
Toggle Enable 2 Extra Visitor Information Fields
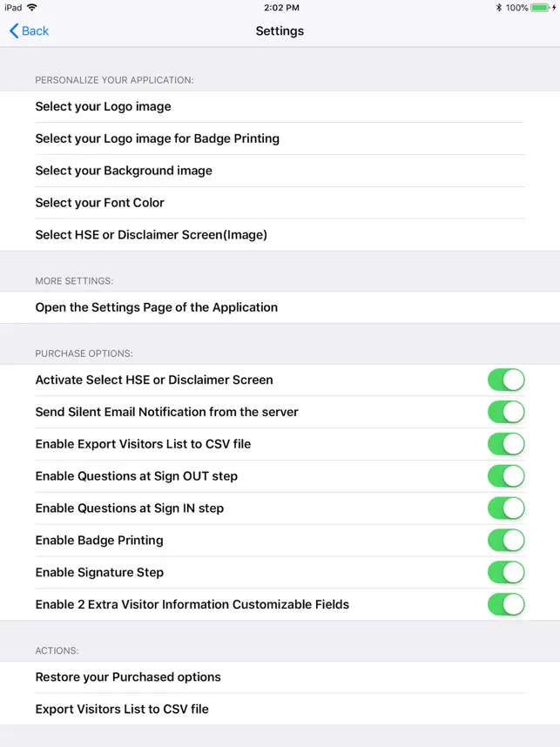coord(506,604)
